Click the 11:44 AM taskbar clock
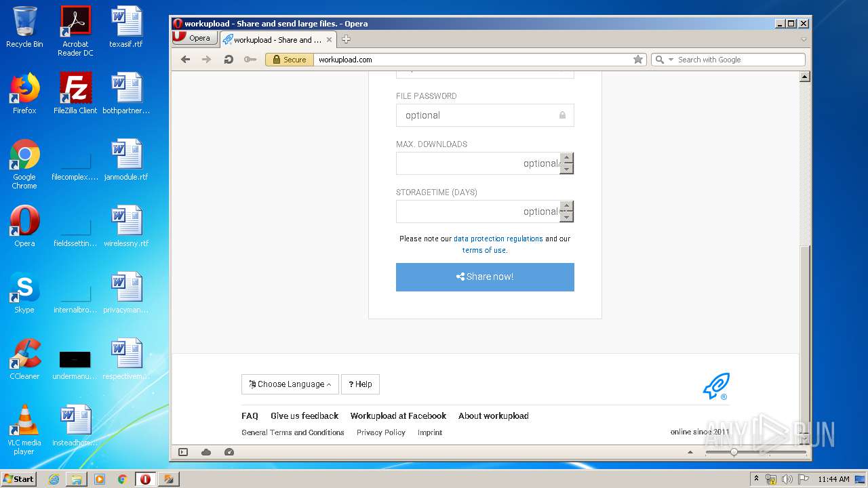The height and width of the screenshot is (488, 868). (833, 479)
